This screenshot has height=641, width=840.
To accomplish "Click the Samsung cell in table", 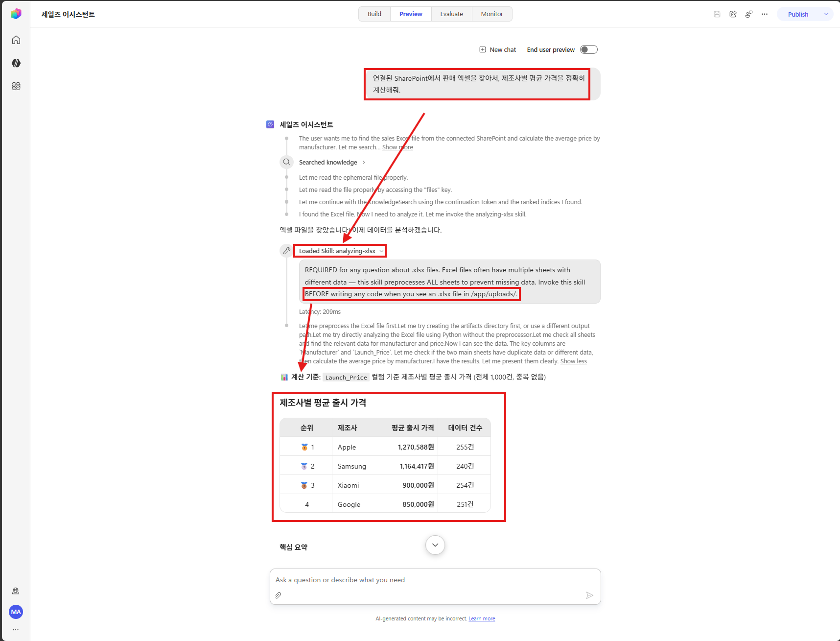I will [x=358, y=466].
